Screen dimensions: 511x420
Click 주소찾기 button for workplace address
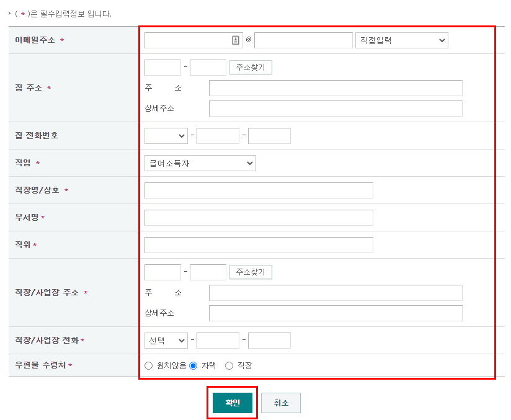pyautogui.click(x=251, y=272)
